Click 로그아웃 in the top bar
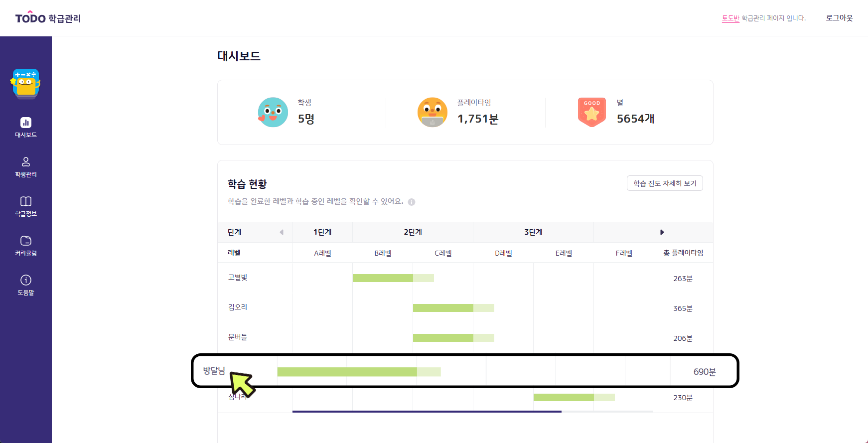This screenshot has width=868, height=443. pyautogui.click(x=839, y=18)
